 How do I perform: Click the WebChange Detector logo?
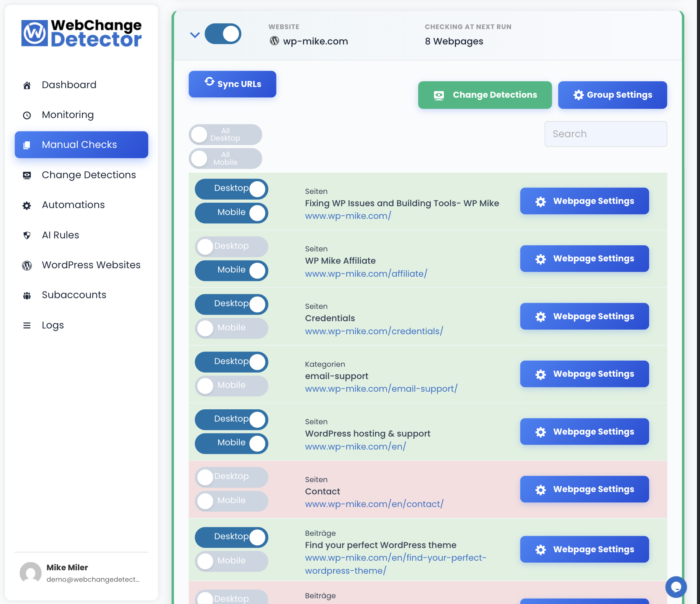coord(81,33)
